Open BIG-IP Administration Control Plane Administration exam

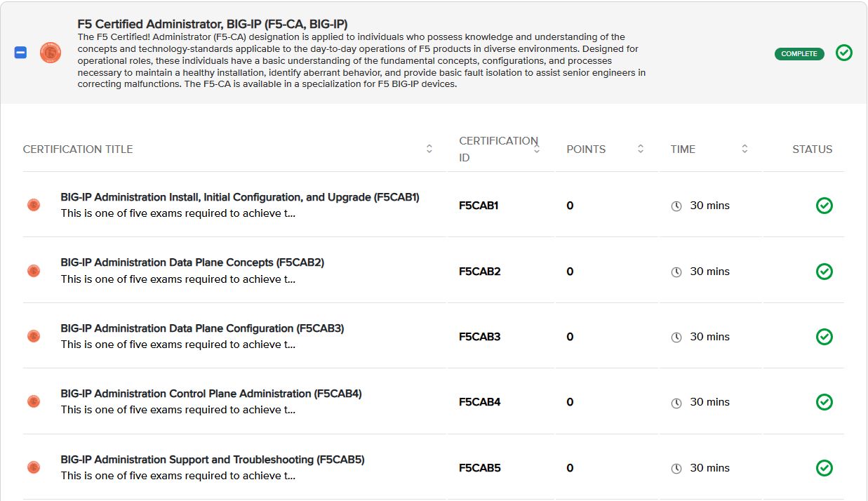[x=211, y=394]
